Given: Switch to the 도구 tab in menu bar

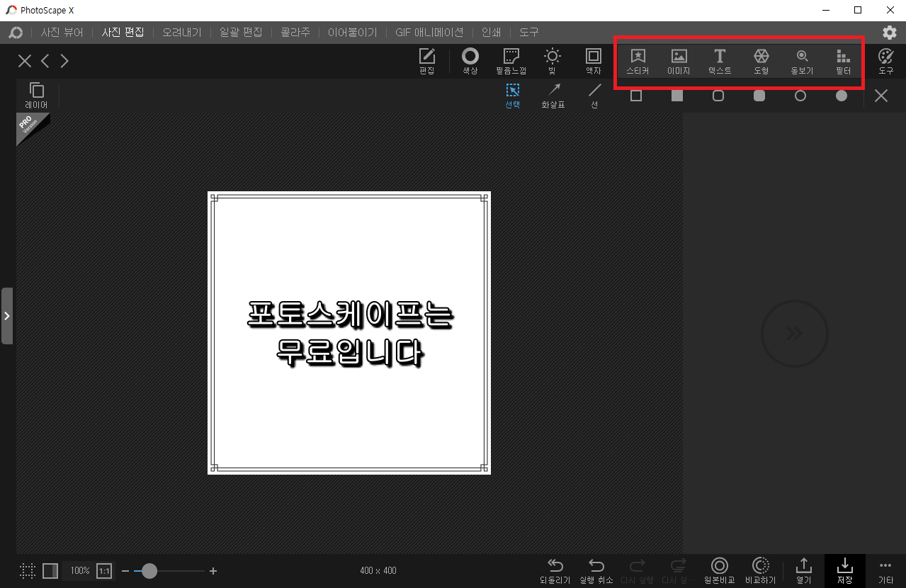Looking at the screenshot, I should pyautogui.click(x=529, y=33).
